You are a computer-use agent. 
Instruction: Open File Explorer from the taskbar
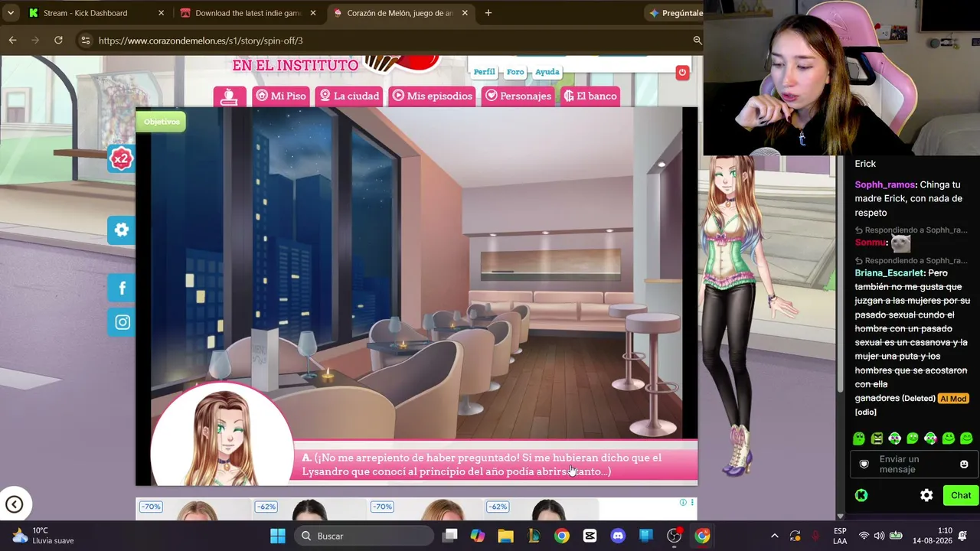click(505, 536)
